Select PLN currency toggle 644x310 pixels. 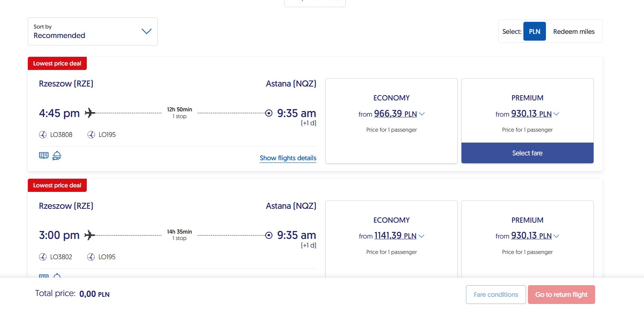pos(534,32)
